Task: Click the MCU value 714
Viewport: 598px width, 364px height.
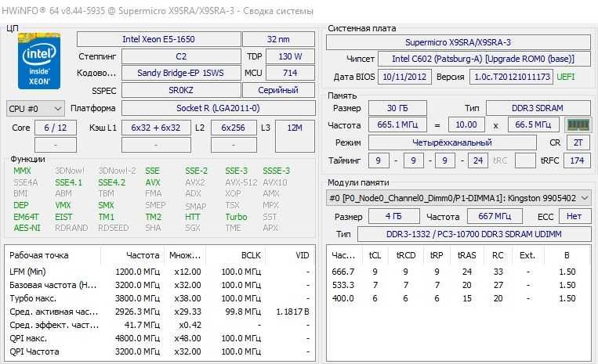Action: pos(290,73)
